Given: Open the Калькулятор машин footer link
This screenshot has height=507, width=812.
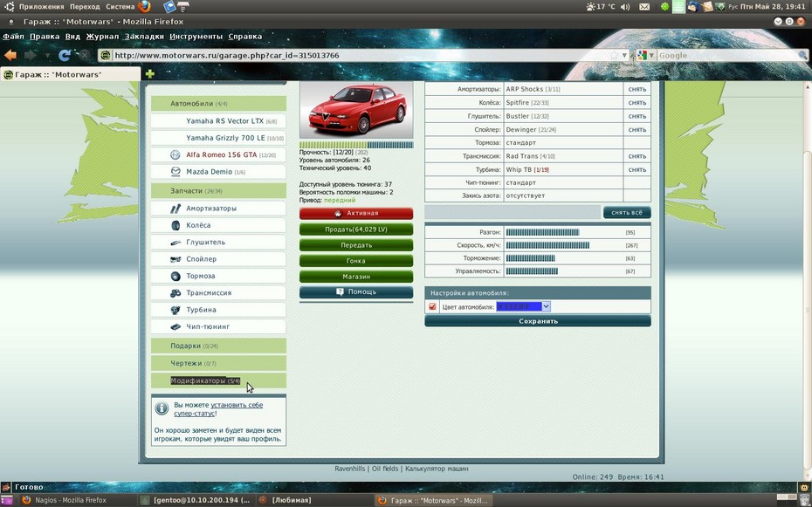Looking at the screenshot, I should tap(437, 469).
